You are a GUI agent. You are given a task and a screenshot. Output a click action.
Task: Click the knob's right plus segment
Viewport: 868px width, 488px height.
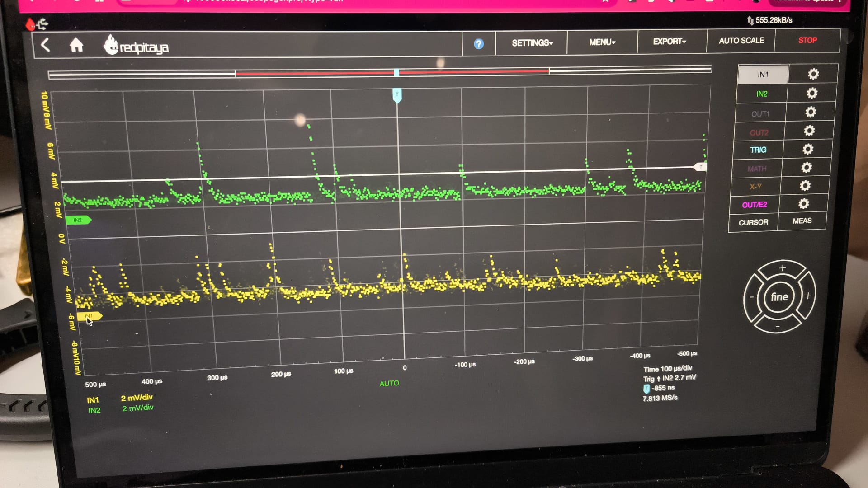tap(808, 296)
